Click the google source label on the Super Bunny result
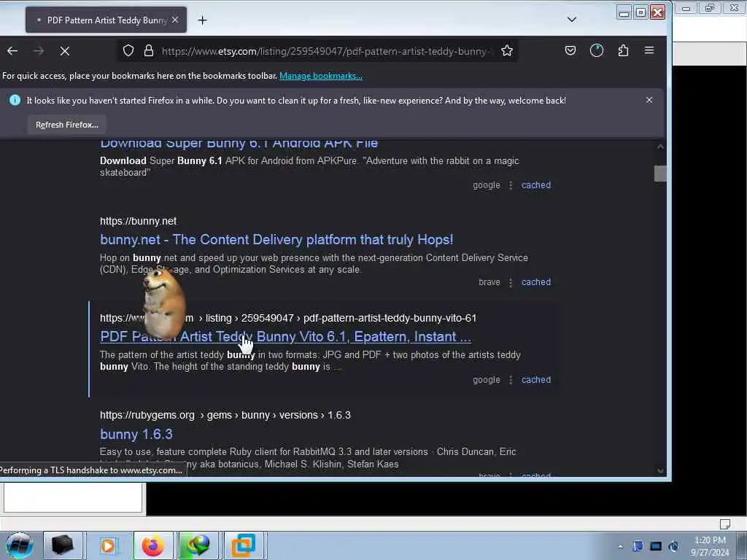 point(487,185)
